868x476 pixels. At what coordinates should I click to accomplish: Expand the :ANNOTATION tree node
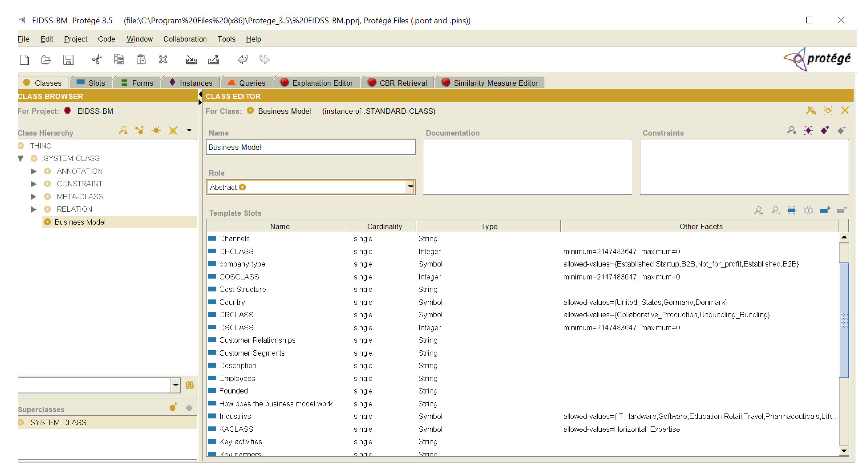[x=33, y=171]
